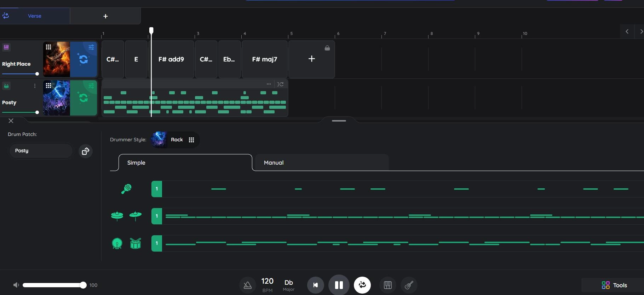Select the first C# chord block

pos(113,59)
